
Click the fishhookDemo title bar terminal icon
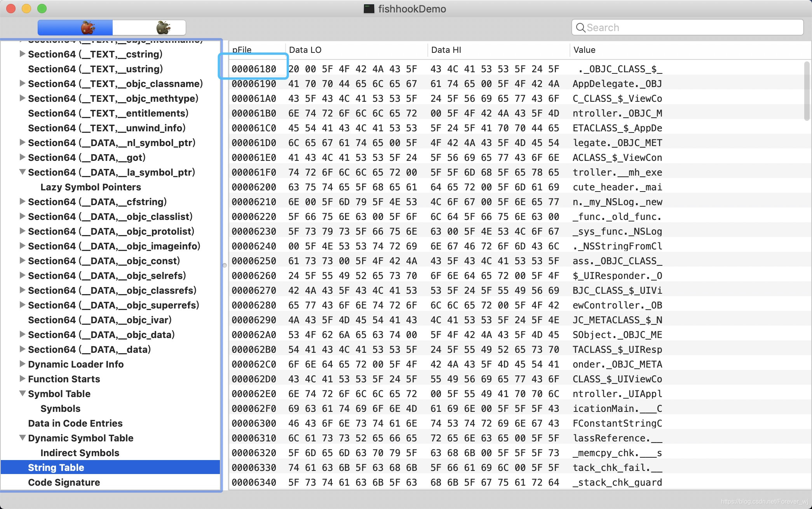[x=369, y=9]
